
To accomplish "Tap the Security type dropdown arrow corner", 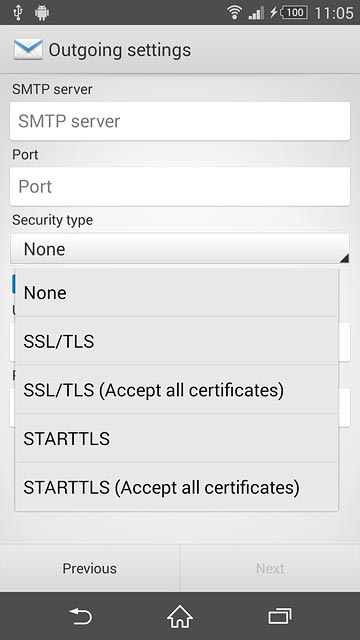I will click(x=344, y=258).
